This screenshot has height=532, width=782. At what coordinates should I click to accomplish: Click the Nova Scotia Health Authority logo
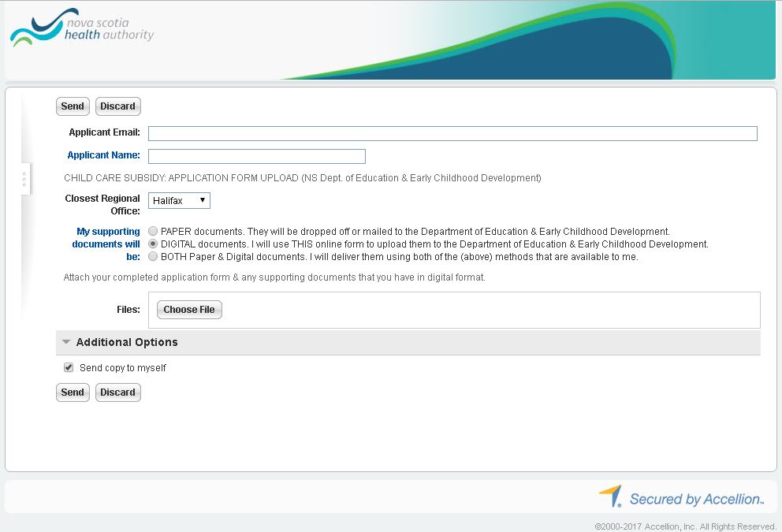point(81,29)
